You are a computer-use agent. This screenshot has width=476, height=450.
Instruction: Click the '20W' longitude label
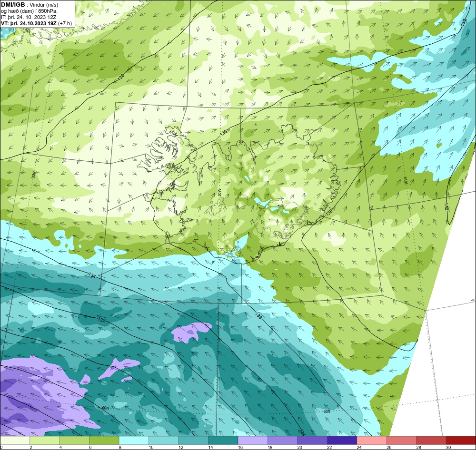click(x=219, y=193)
